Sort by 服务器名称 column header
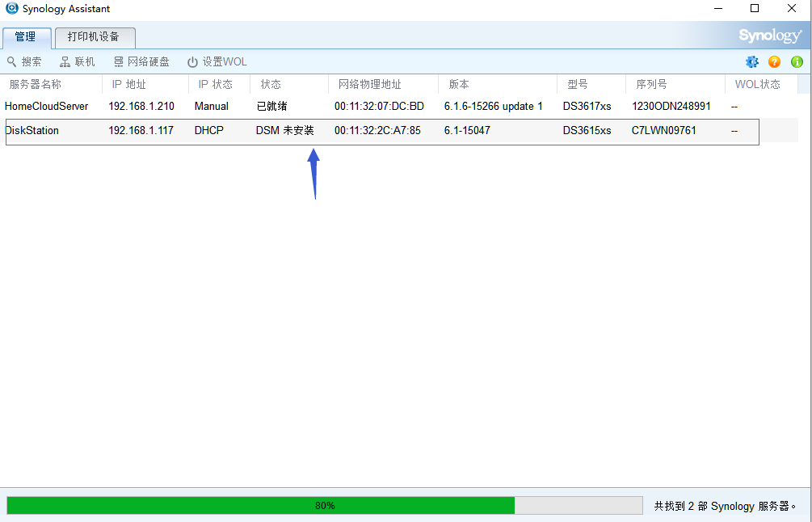 tap(51, 84)
